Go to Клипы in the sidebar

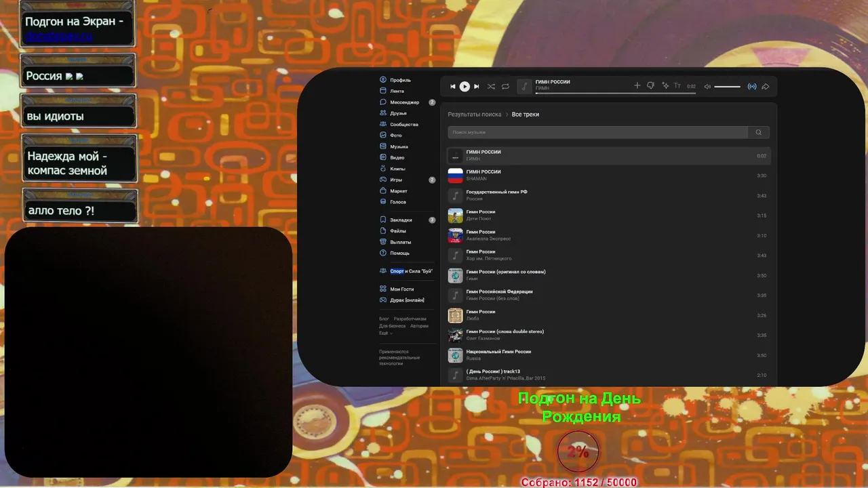coord(397,169)
